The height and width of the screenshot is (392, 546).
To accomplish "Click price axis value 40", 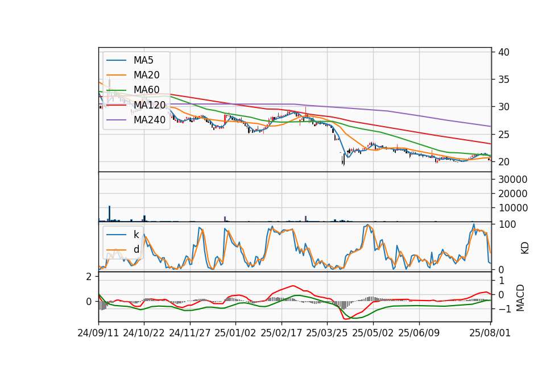I will 504,52.
